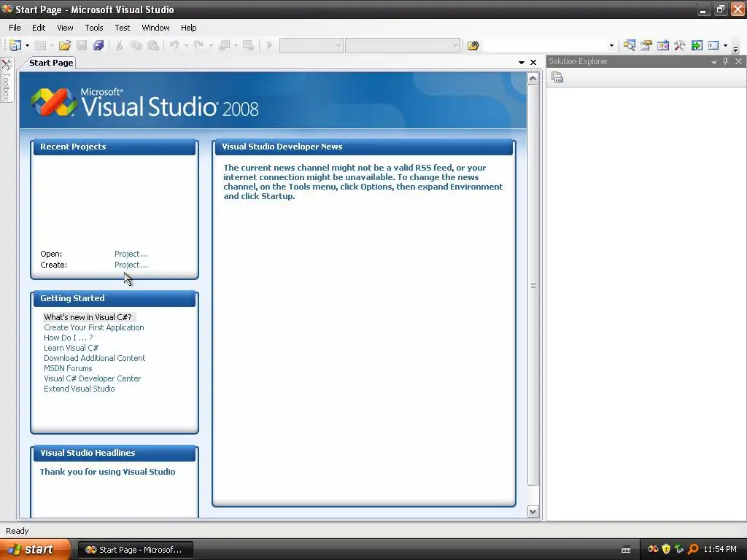
Task: Click the Start Page green arrow icon
Action: 697,45
